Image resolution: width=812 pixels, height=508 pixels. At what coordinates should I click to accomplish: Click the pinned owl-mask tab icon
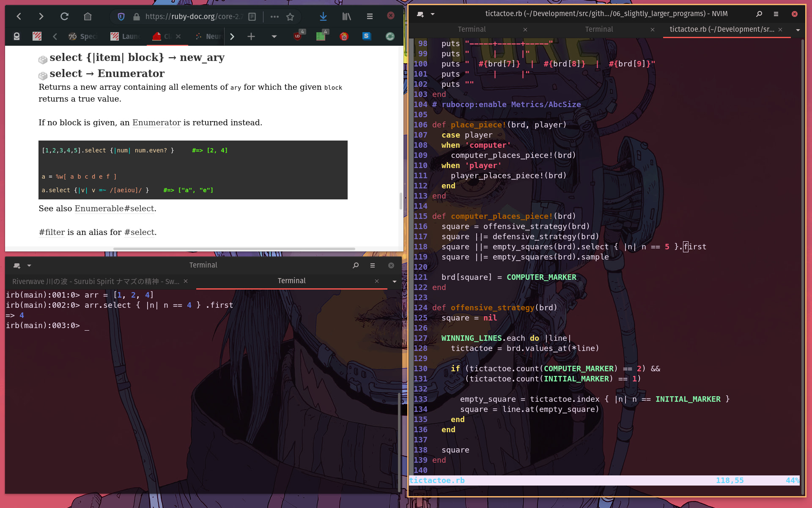pyautogui.click(x=16, y=36)
